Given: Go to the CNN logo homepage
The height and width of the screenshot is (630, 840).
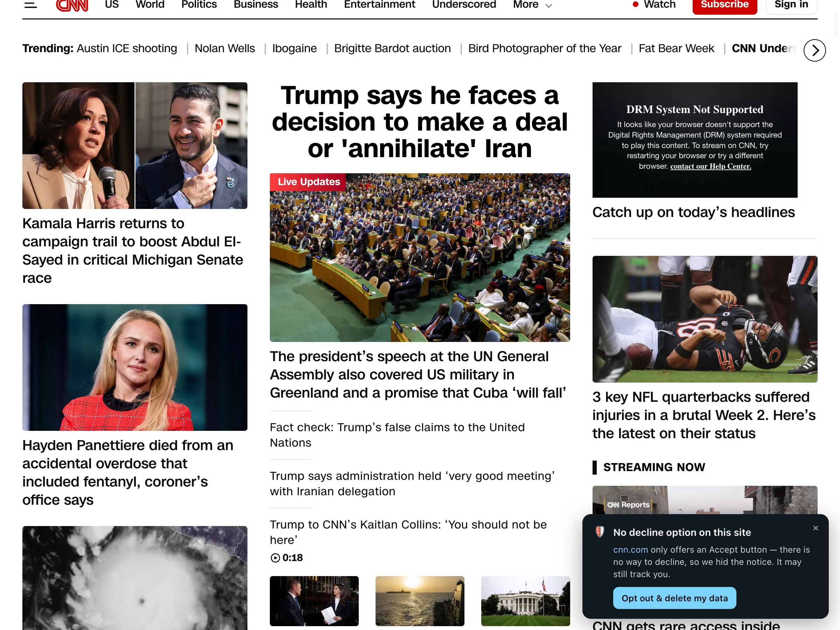Looking at the screenshot, I should click(x=72, y=5).
